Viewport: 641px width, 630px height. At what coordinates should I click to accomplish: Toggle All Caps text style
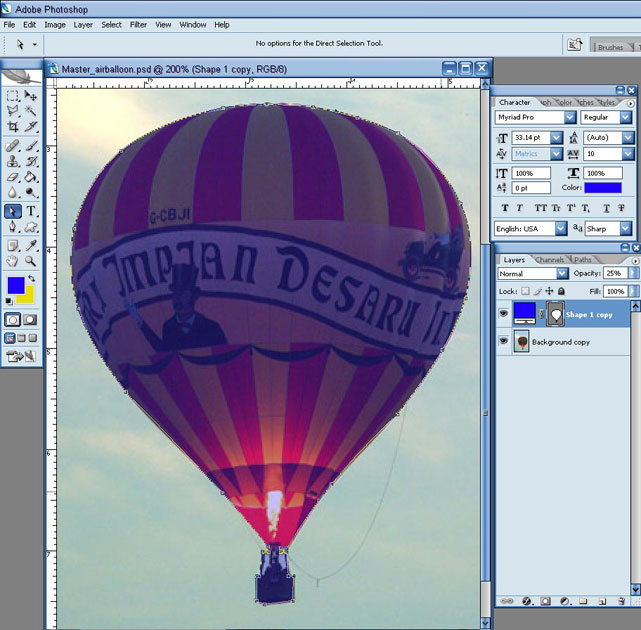coord(540,208)
